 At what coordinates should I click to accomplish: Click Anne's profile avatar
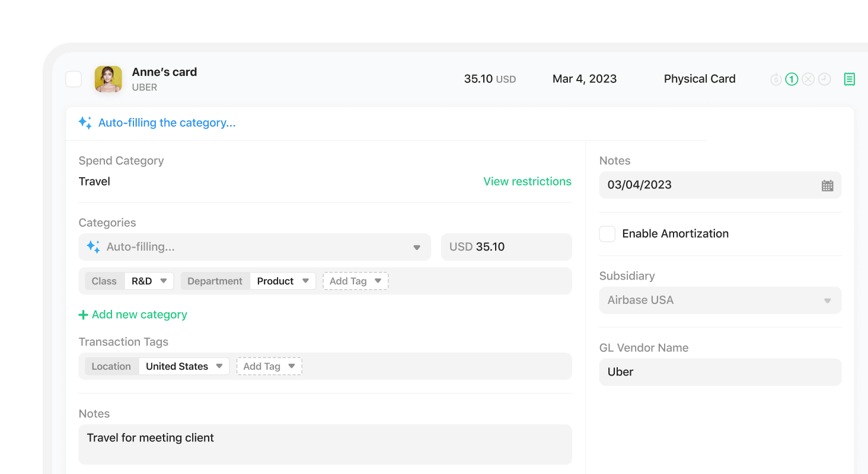click(108, 79)
